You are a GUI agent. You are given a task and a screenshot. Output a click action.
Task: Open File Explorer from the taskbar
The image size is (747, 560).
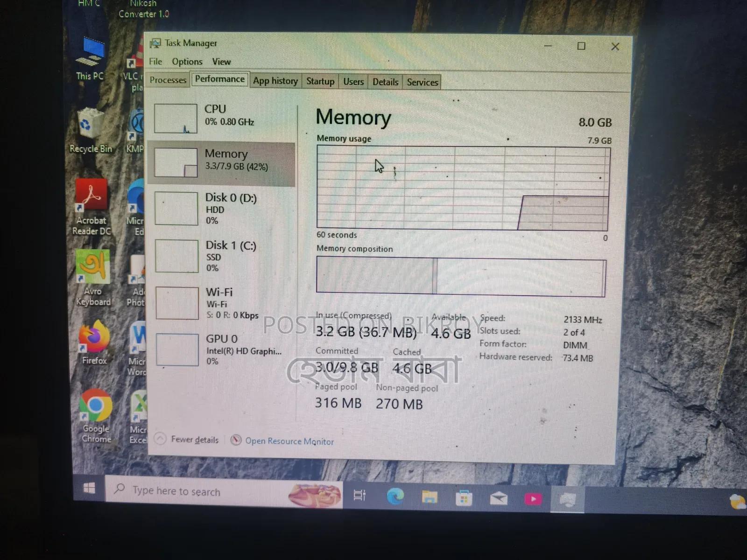click(430, 497)
